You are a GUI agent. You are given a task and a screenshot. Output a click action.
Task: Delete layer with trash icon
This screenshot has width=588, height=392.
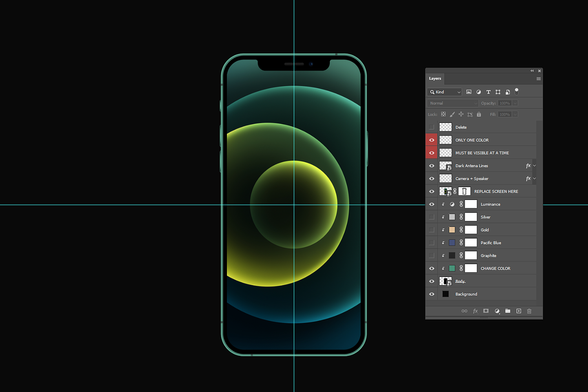(x=529, y=311)
